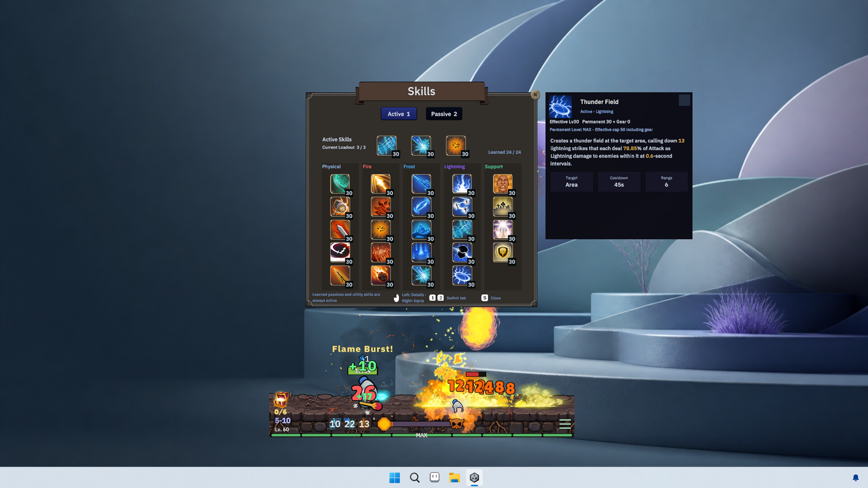Select the ice pillars skill in Frost column
868x488 pixels.
(421, 252)
